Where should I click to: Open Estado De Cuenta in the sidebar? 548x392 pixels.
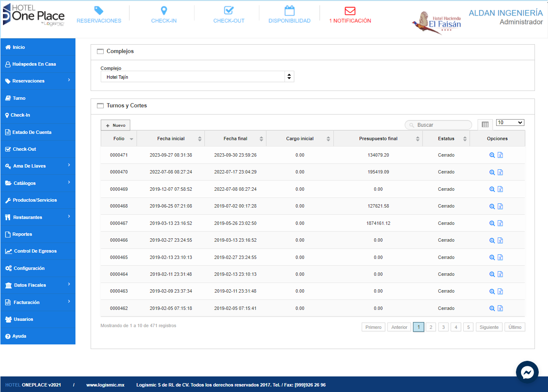coord(32,132)
